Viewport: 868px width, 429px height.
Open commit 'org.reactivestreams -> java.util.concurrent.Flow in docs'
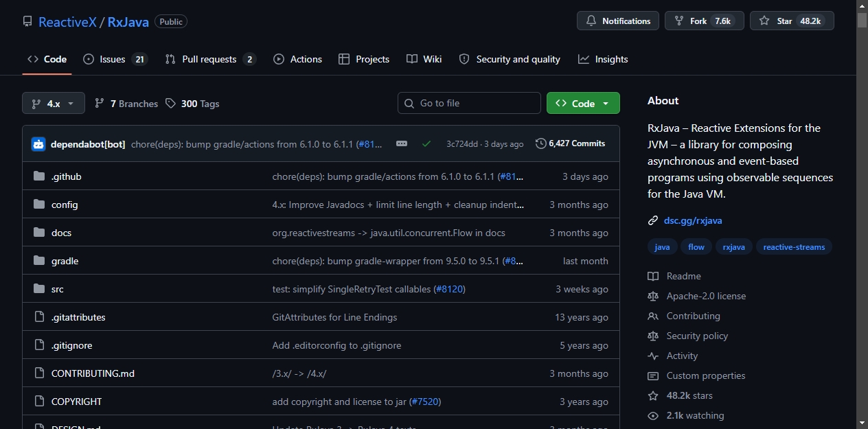[x=389, y=233]
